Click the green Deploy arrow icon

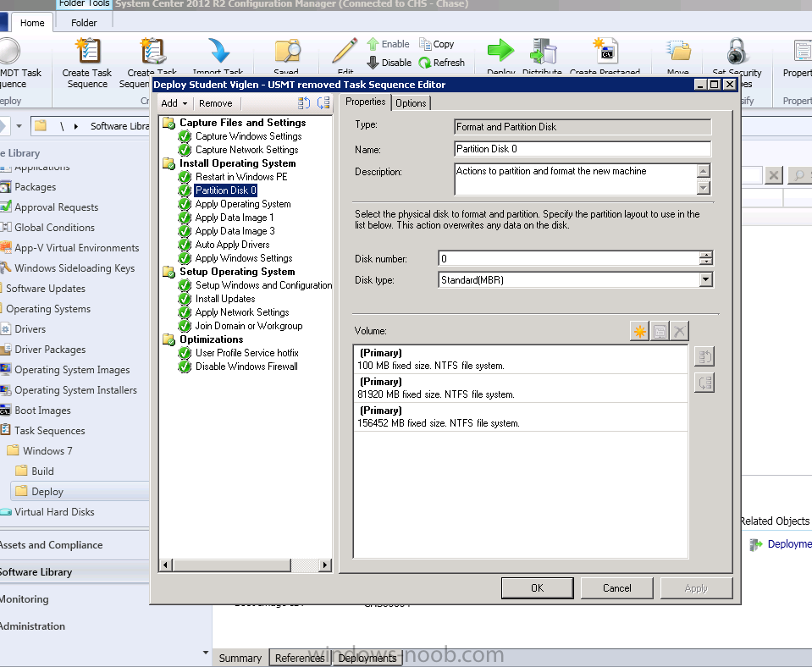pos(500,51)
